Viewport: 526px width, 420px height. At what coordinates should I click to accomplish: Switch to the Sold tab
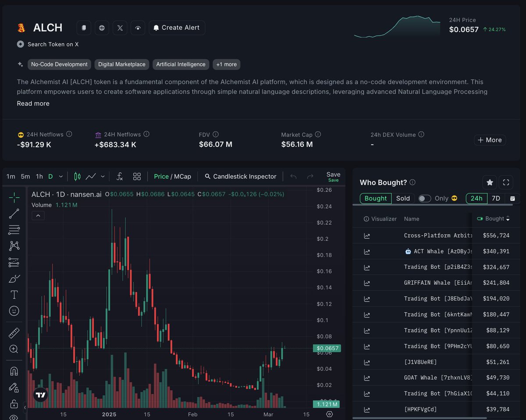pyautogui.click(x=403, y=199)
